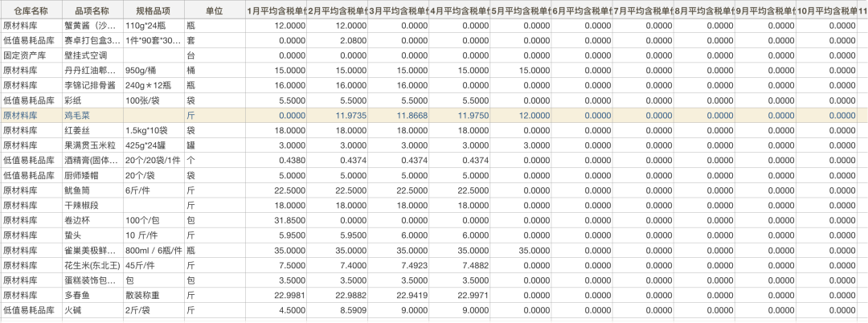Click the 仓库名称 column header
The height and width of the screenshot is (323, 868).
click(x=31, y=10)
